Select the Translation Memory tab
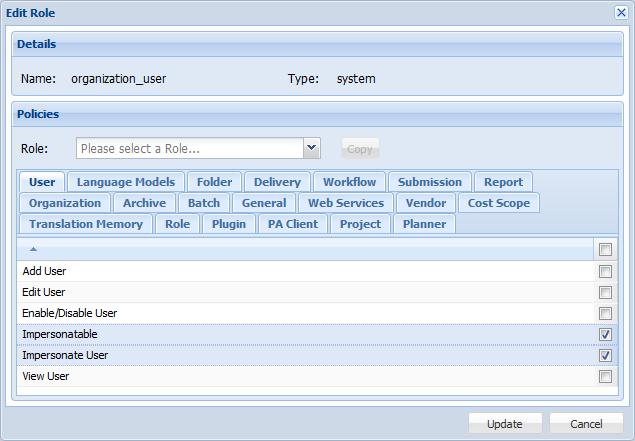The image size is (635, 441). coord(86,224)
